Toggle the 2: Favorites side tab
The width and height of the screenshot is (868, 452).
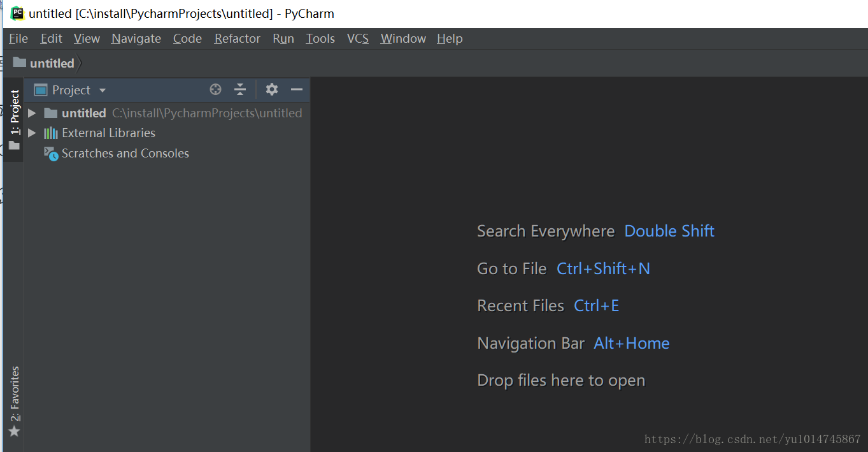14,402
